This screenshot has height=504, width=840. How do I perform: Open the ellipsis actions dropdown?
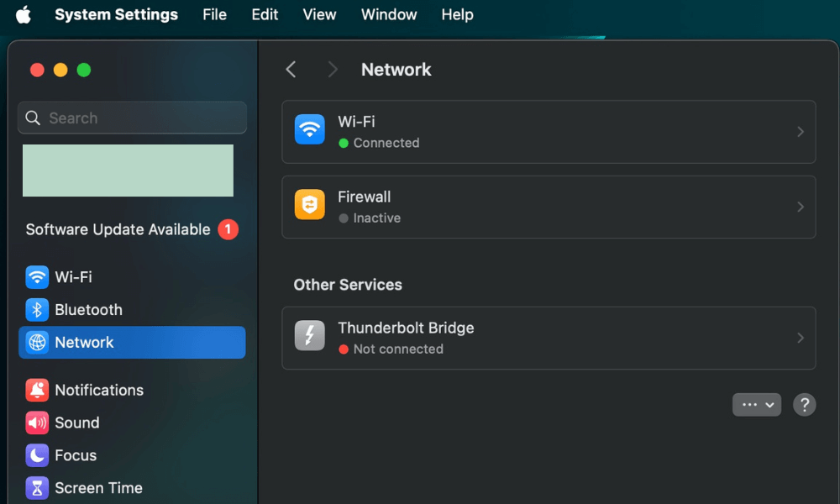tap(757, 405)
